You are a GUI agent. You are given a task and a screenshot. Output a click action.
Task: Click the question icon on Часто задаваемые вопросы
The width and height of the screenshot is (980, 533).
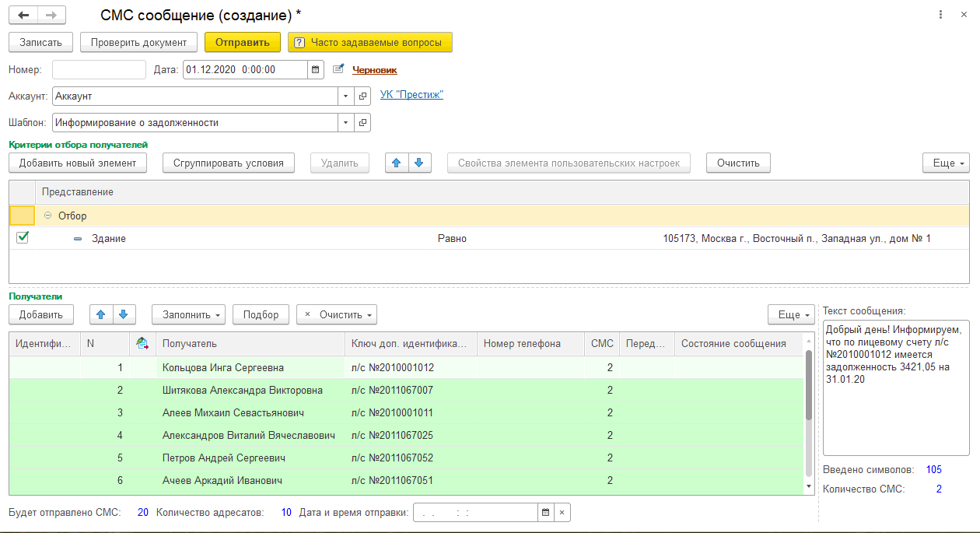click(299, 42)
